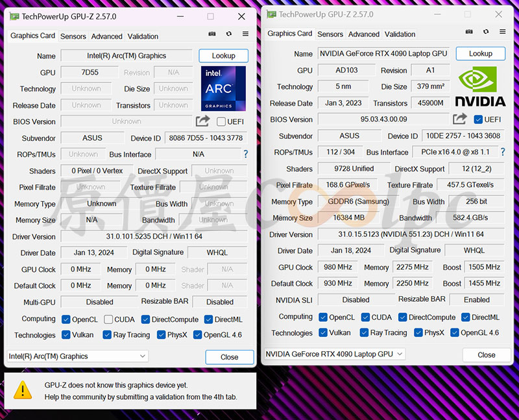Viewport: 519px width, 420px height.
Task: Click the refresh icon in NVIDIA GPU-Z window
Action: click(x=486, y=32)
